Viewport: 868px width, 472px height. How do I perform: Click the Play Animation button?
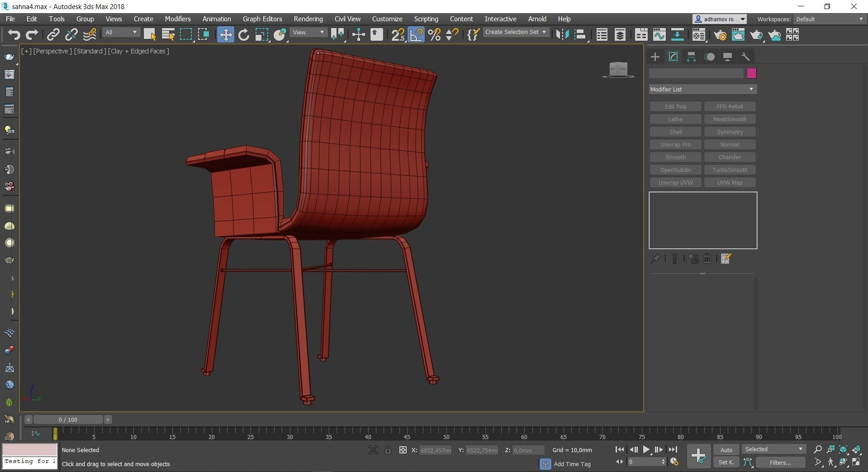tap(646, 449)
